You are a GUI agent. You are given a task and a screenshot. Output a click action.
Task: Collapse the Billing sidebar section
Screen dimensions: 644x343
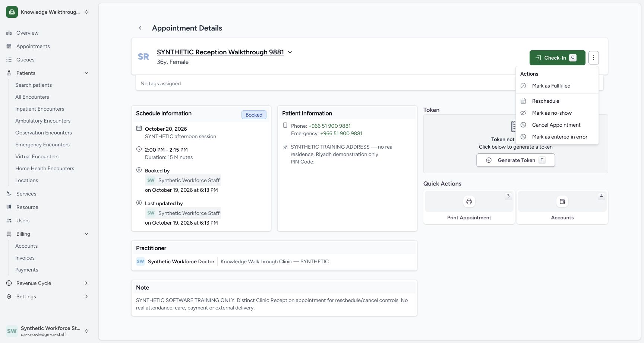pyautogui.click(x=86, y=234)
